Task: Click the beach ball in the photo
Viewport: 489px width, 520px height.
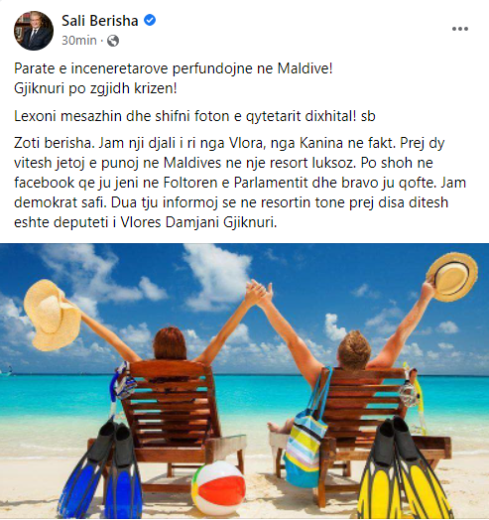Action: tap(218, 488)
